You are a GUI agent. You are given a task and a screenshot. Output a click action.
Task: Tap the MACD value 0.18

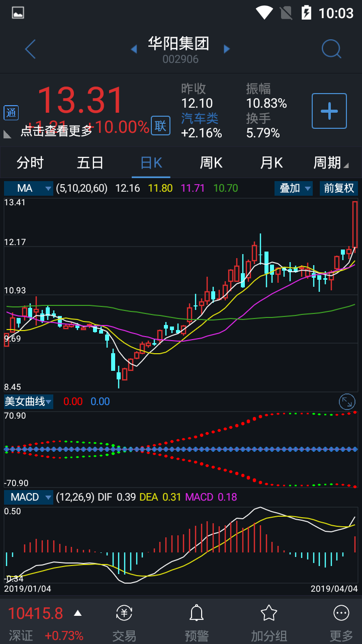[227, 497]
